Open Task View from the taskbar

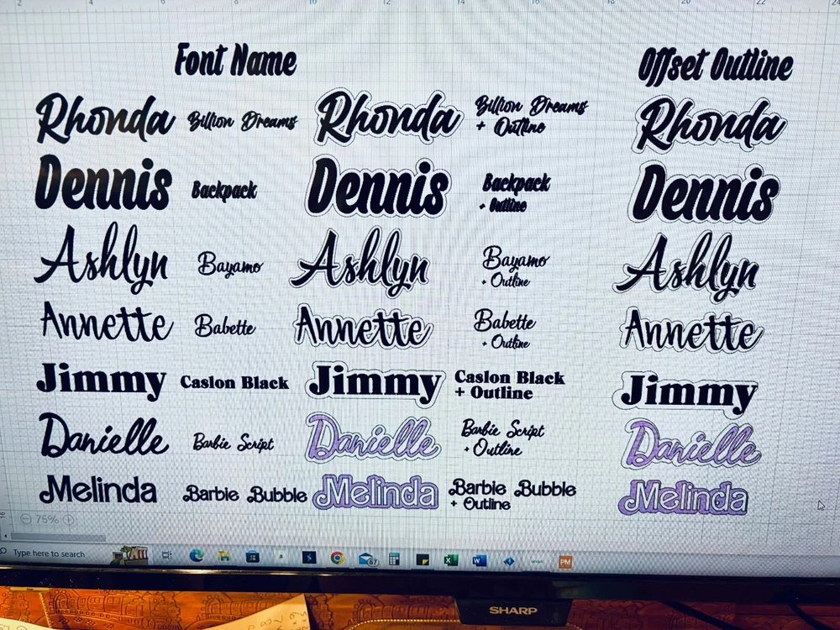coord(166,555)
